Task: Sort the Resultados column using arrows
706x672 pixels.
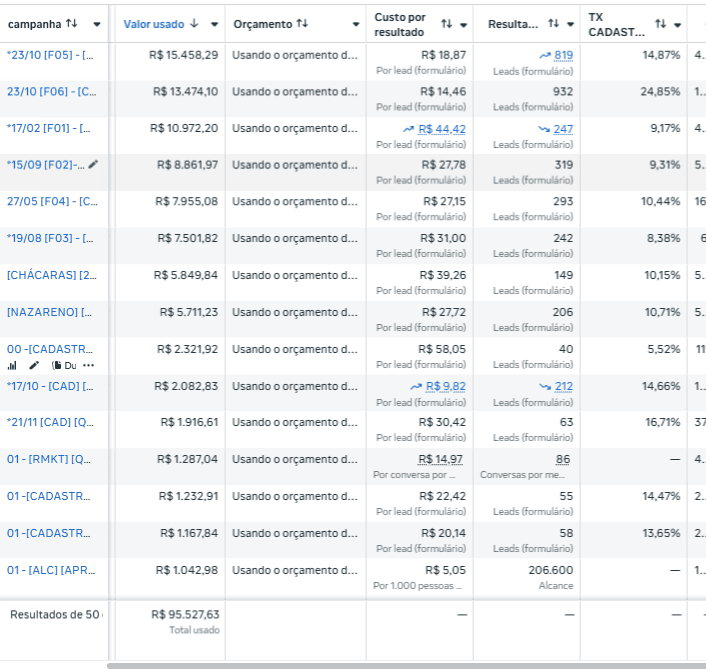Action: point(553,23)
